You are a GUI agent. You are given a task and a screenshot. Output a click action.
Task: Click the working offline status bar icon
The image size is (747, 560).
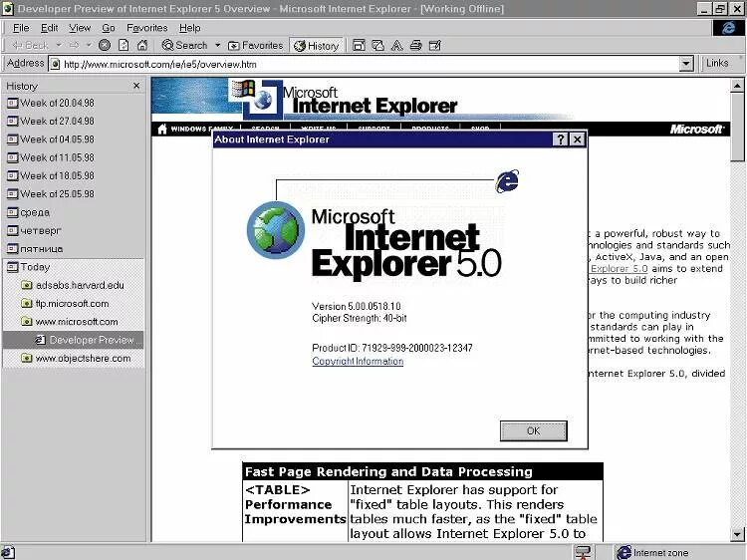coord(583,552)
